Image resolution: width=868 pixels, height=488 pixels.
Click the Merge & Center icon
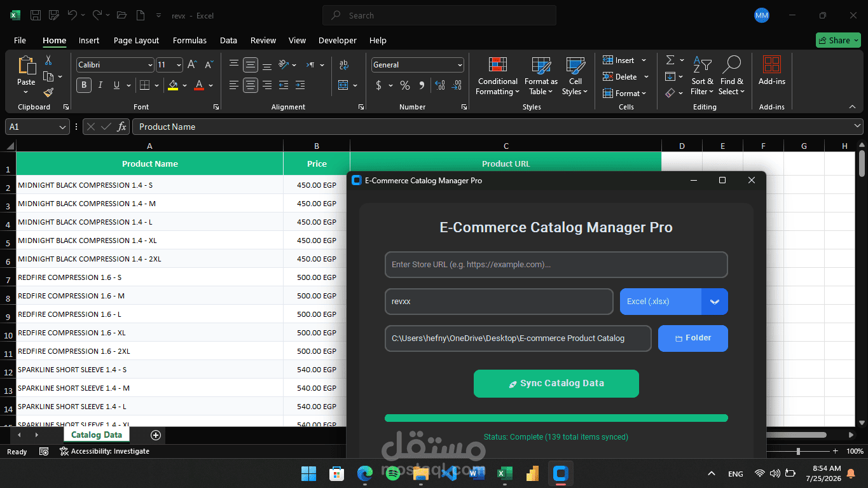point(343,85)
